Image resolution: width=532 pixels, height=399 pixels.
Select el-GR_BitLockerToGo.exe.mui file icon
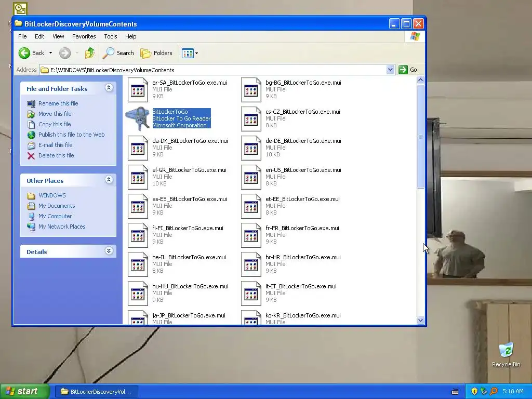138,177
